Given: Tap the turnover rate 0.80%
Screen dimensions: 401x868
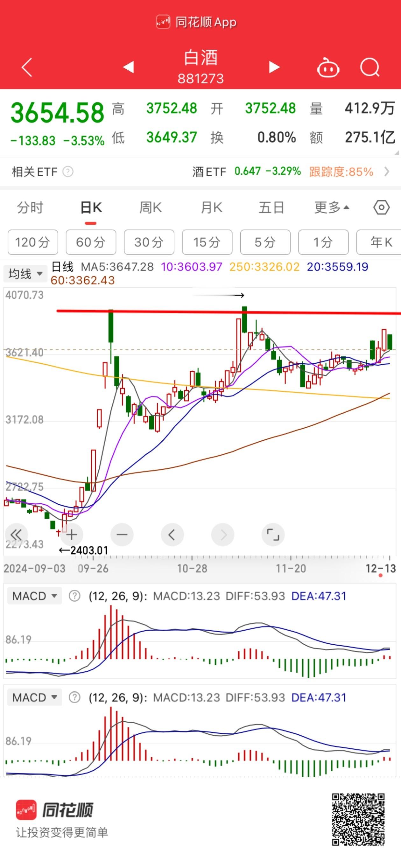Looking at the screenshot, I should [277, 137].
